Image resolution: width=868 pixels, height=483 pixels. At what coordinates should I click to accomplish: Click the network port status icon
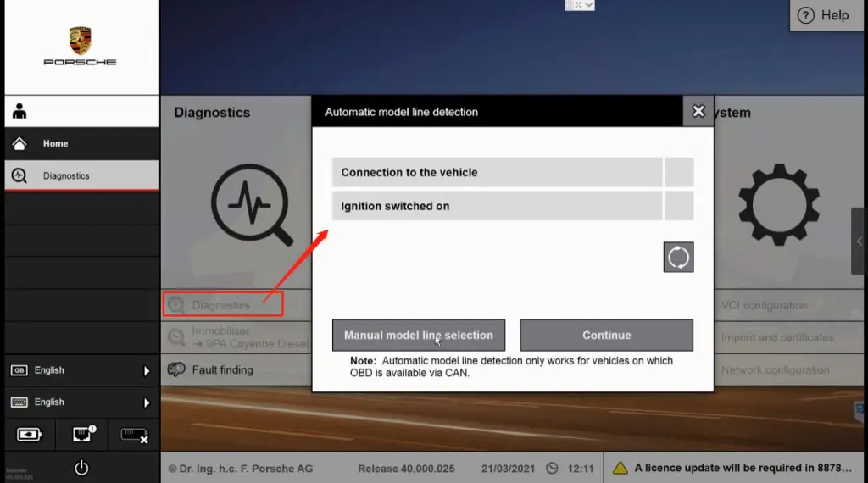click(x=82, y=435)
